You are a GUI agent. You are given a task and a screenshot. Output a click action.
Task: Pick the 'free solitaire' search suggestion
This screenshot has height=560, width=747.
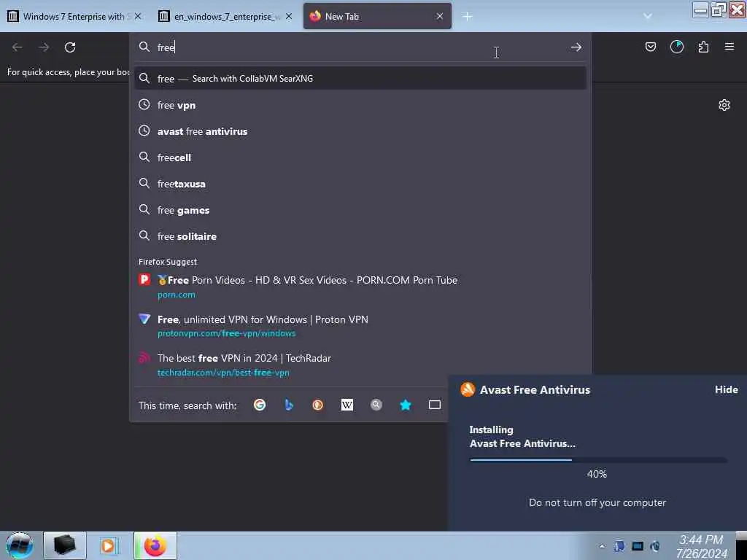pyautogui.click(x=360, y=236)
